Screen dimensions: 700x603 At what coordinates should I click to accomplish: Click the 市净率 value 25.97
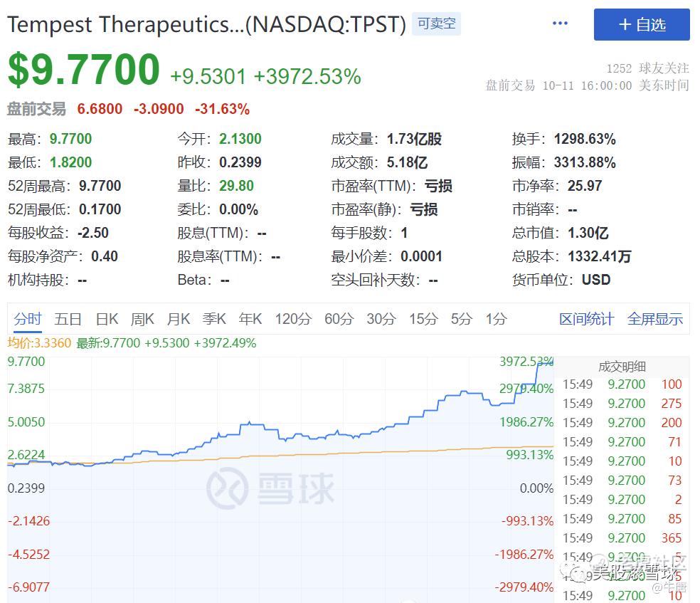(585, 186)
